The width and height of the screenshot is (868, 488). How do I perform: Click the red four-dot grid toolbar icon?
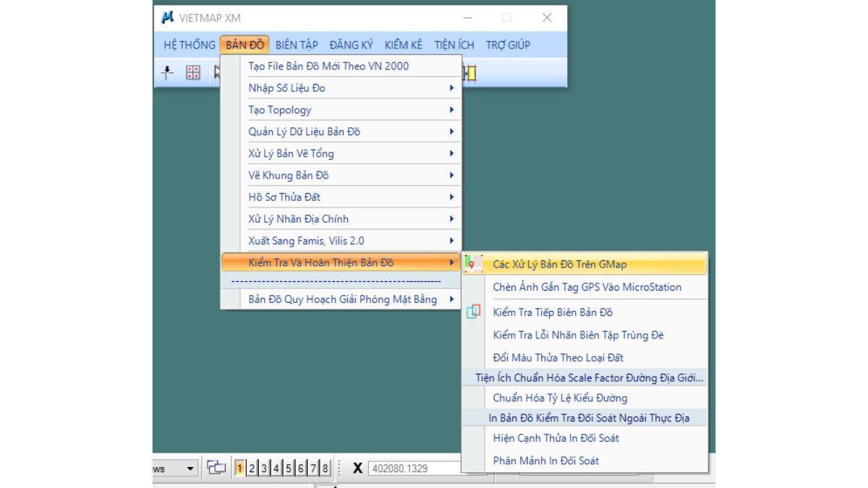192,72
